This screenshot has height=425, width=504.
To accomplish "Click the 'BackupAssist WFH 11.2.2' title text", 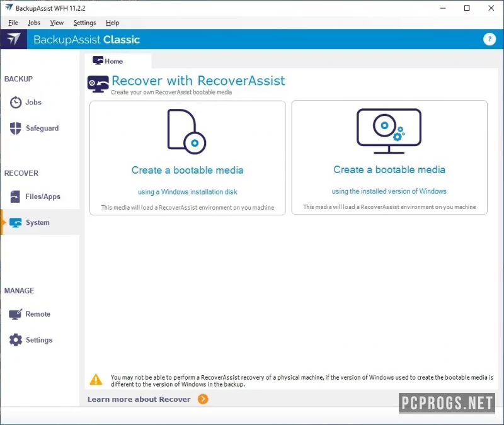I will [x=50, y=8].
